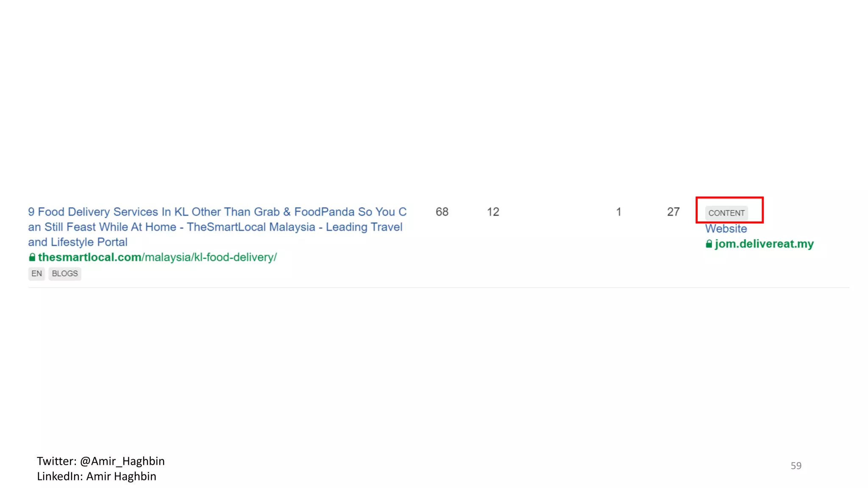The width and height of the screenshot is (868, 488).
Task: Click the value 27 in the row
Action: (x=673, y=212)
